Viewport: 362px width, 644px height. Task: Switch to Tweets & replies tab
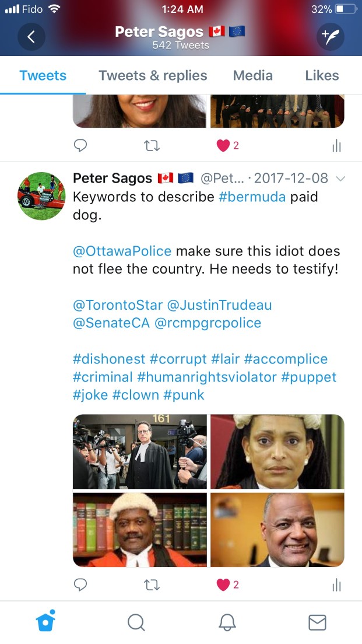(153, 76)
